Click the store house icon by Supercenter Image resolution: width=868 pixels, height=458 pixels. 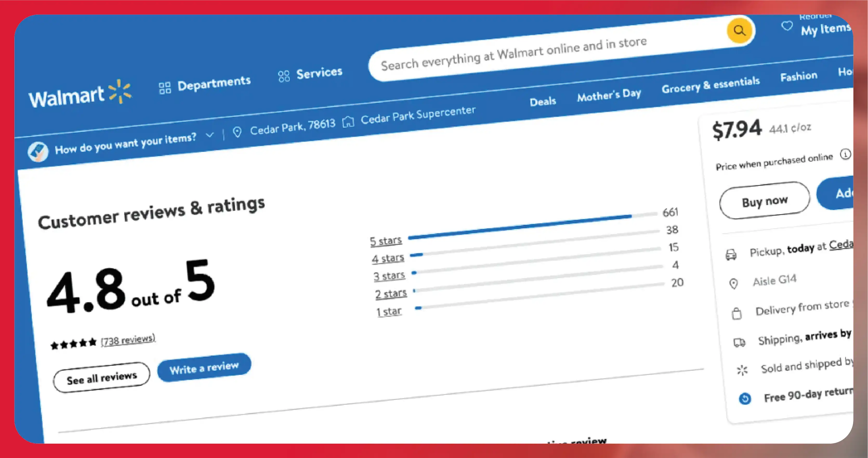[348, 122]
